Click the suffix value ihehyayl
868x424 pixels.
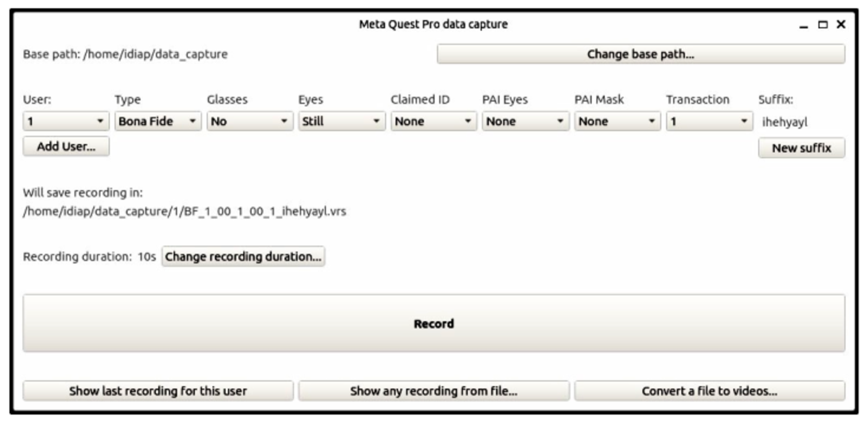point(784,122)
